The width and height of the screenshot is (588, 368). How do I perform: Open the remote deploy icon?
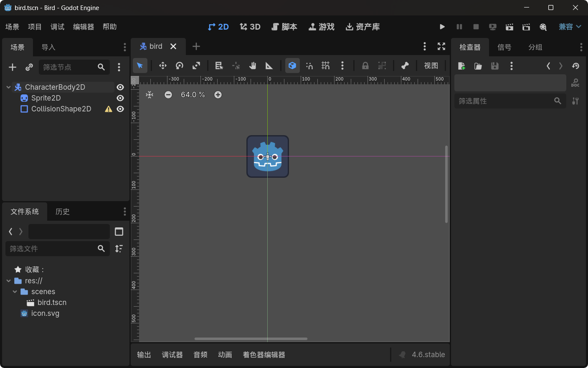(x=493, y=27)
